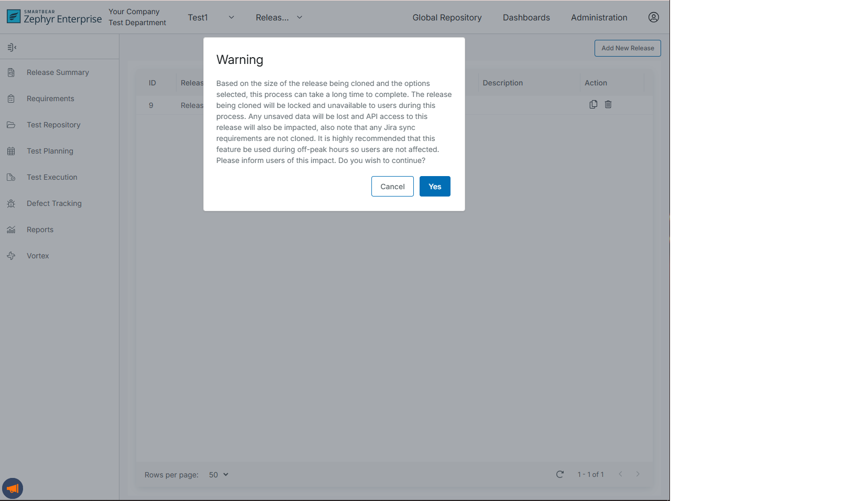The width and height of the screenshot is (868, 501).
Task: Click the Zephyr Enterprise logo
Action: click(54, 17)
